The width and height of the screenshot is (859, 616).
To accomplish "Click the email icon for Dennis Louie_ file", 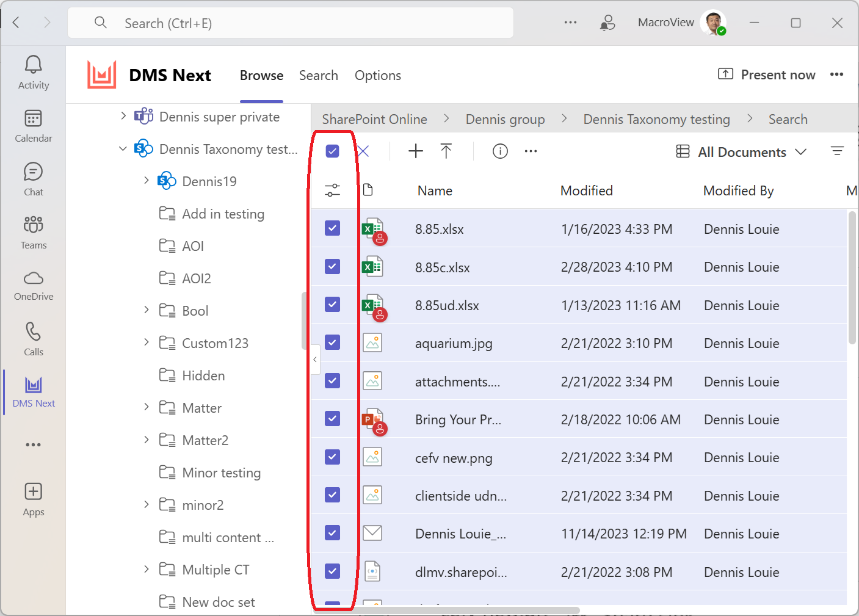I will point(372,533).
